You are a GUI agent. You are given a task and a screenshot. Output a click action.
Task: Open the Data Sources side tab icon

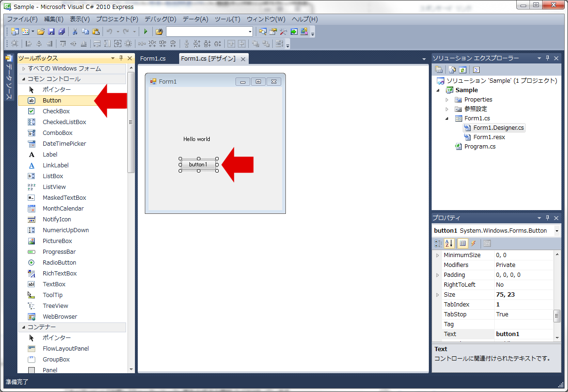8,58
